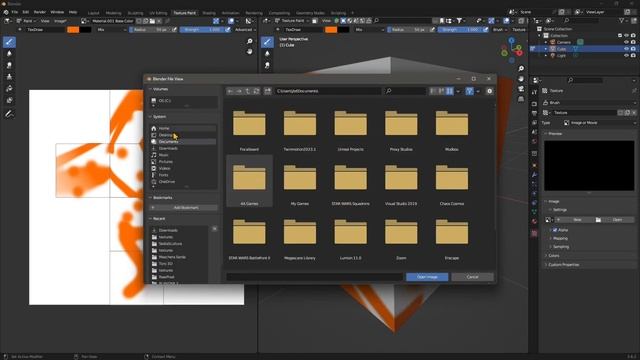Click the Strength slider in image editor header
This screenshot has width=640, height=360.
pyautogui.click(x=202, y=30)
